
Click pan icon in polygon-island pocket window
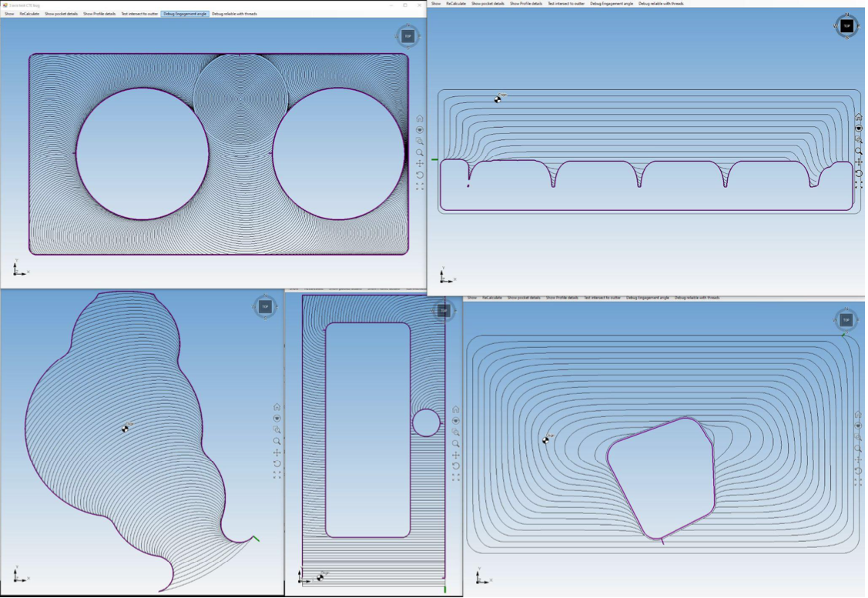858,459
